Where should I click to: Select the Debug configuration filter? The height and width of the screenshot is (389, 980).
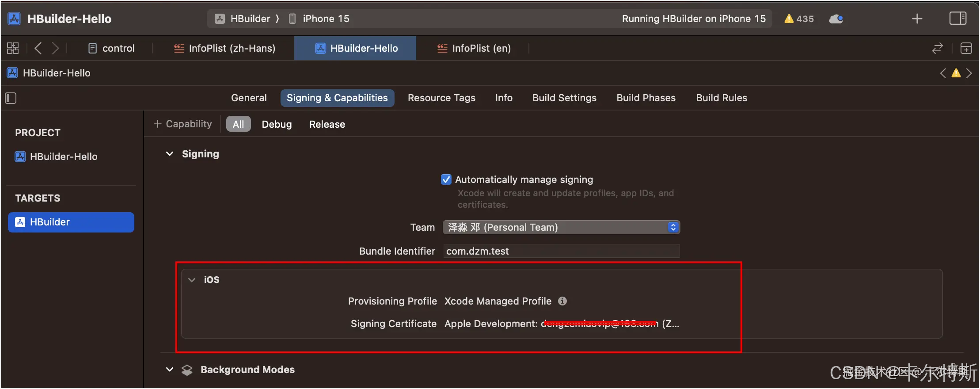[x=277, y=124]
